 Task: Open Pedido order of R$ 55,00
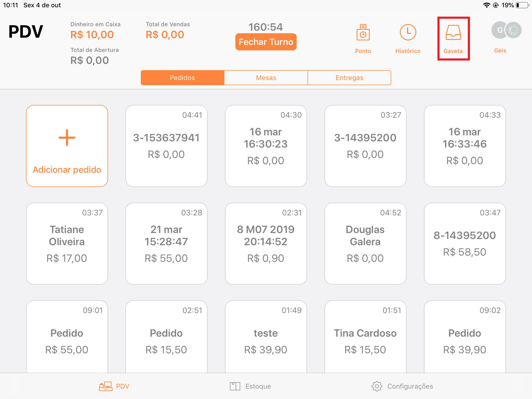pos(67,337)
